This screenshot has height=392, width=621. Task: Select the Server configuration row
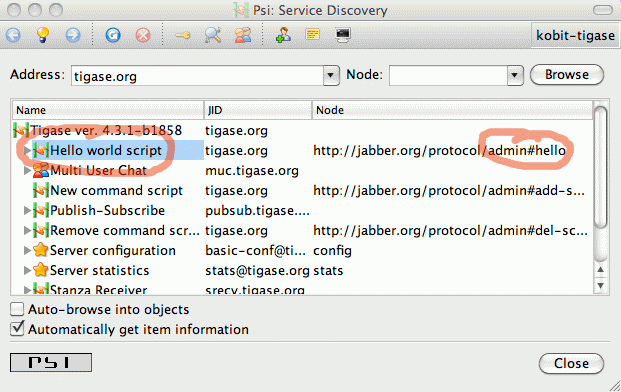click(303, 251)
